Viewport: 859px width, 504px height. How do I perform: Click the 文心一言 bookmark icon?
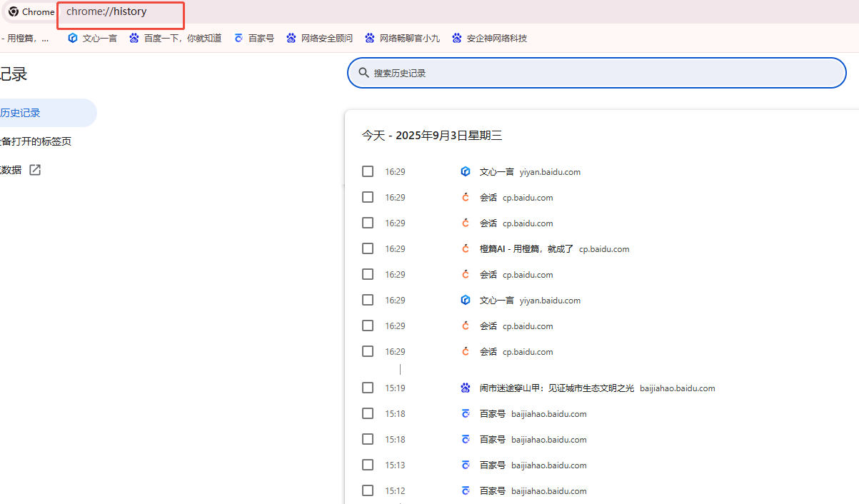pyautogui.click(x=72, y=39)
